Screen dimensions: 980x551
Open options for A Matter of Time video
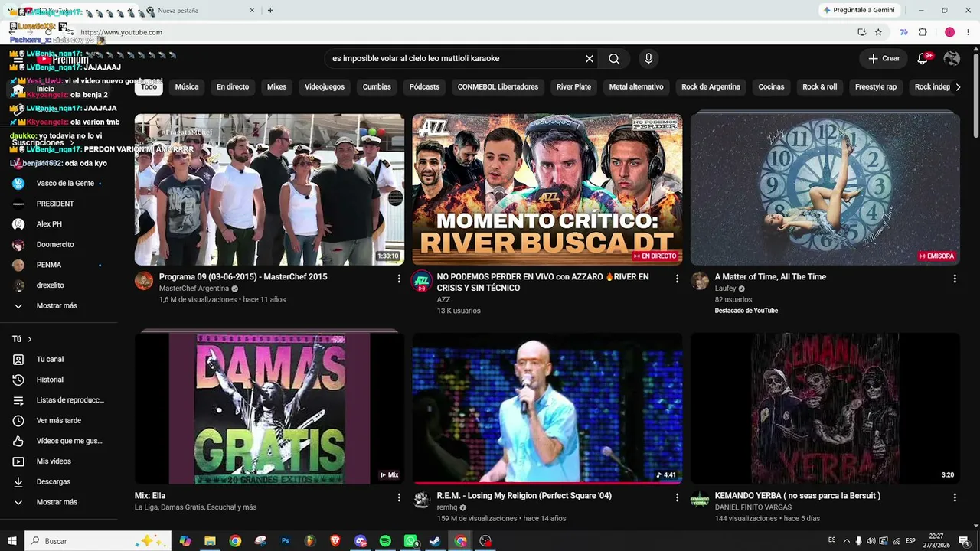(955, 279)
